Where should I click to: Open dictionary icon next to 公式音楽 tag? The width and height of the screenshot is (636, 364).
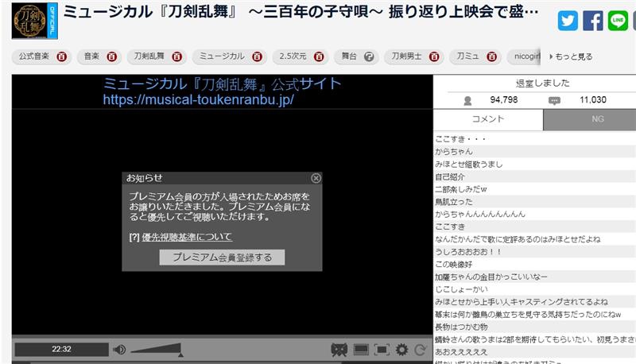pos(62,56)
